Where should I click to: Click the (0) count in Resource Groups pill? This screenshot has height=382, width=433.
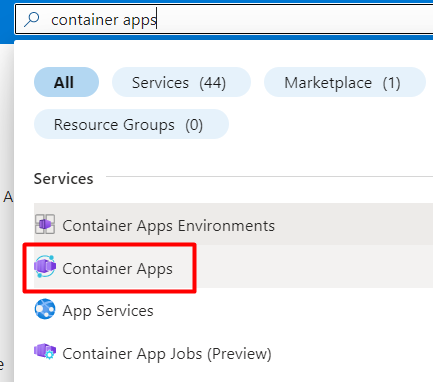click(194, 125)
